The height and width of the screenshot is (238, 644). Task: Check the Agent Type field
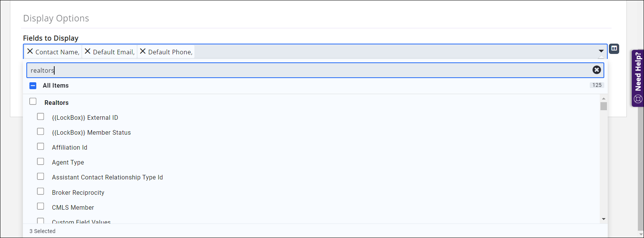click(40, 161)
